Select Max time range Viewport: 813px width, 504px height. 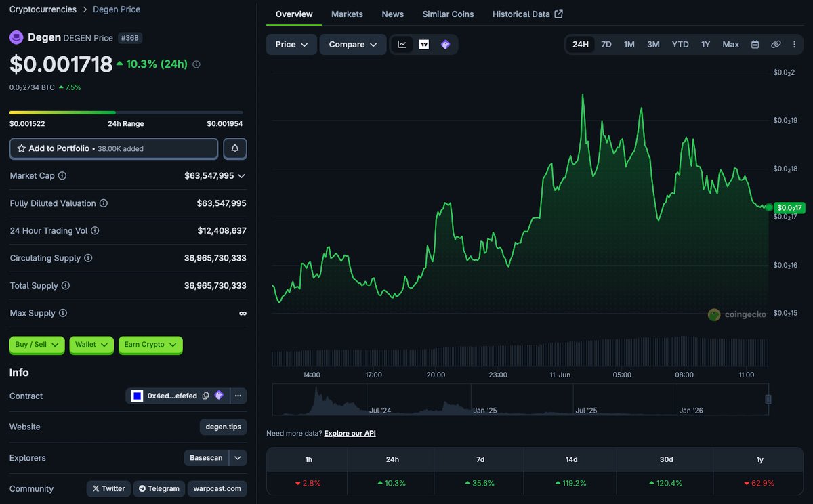731,45
